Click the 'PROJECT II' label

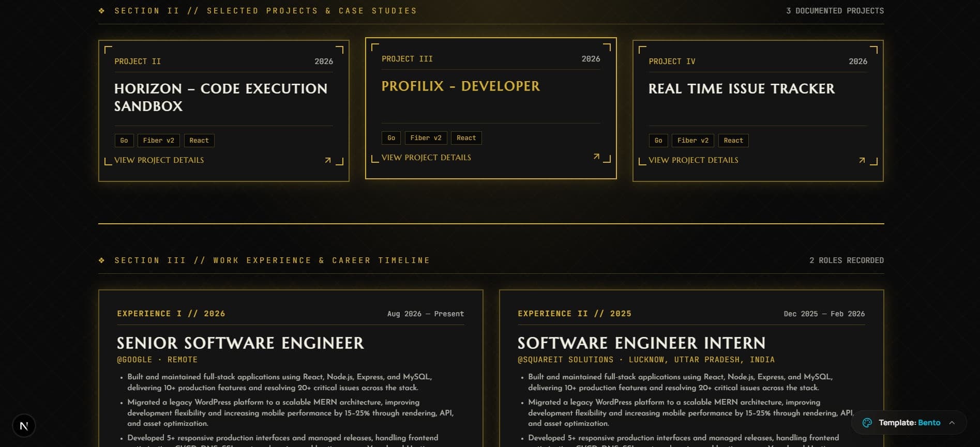click(x=138, y=61)
